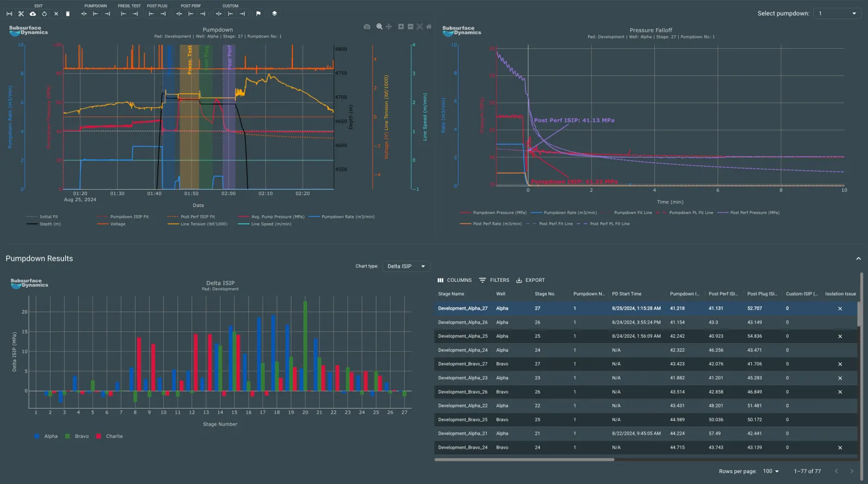The width and height of the screenshot is (868, 484).
Task: Sort by Post Plug ISIP column header
Action: [762, 294]
